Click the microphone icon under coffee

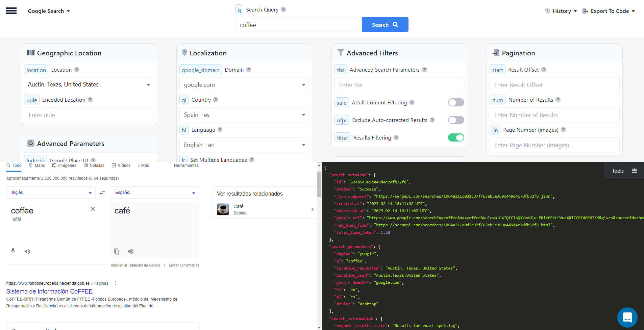(x=13, y=251)
